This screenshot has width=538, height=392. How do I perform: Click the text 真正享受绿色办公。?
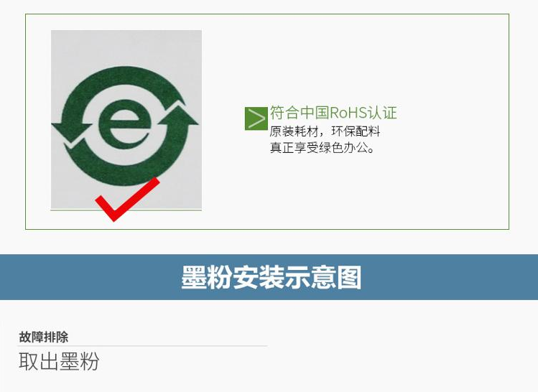(x=322, y=148)
